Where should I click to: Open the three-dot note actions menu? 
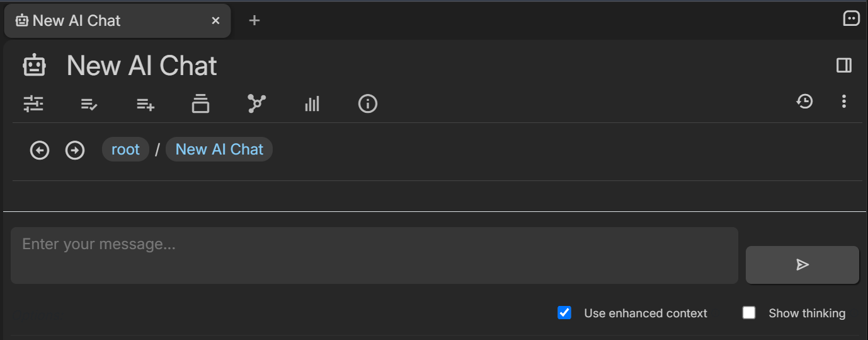[x=844, y=101]
